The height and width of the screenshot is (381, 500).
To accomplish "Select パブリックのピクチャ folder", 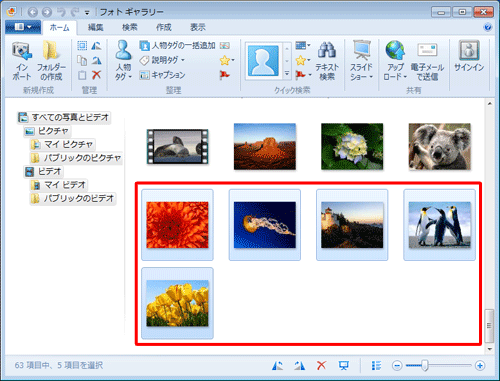I will pyautogui.click(x=76, y=158).
